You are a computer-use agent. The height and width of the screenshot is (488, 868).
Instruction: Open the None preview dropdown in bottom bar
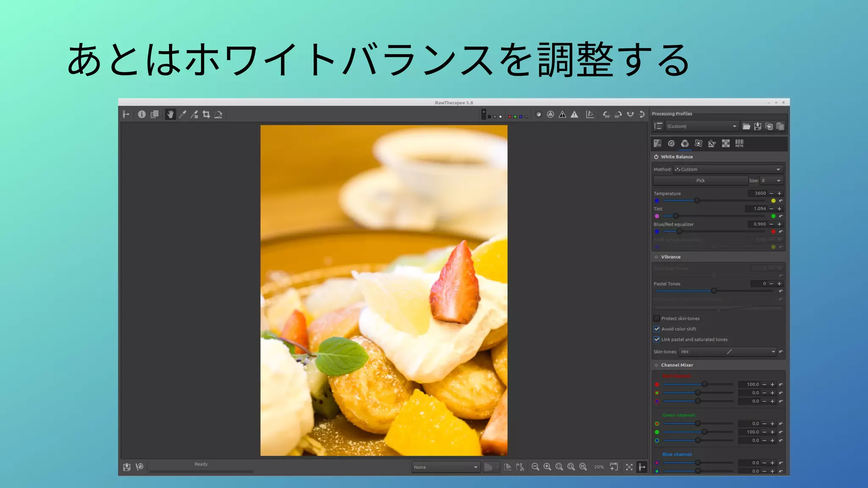pos(446,467)
